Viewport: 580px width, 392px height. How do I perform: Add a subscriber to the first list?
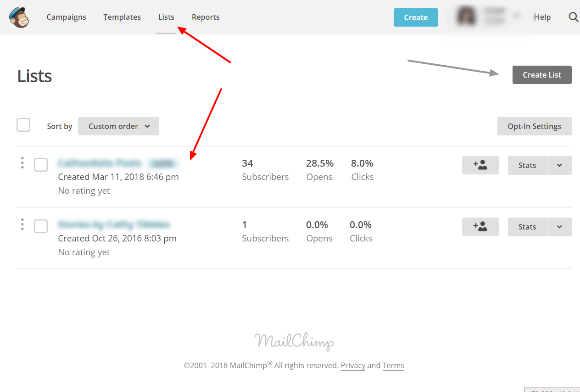pos(480,165)
